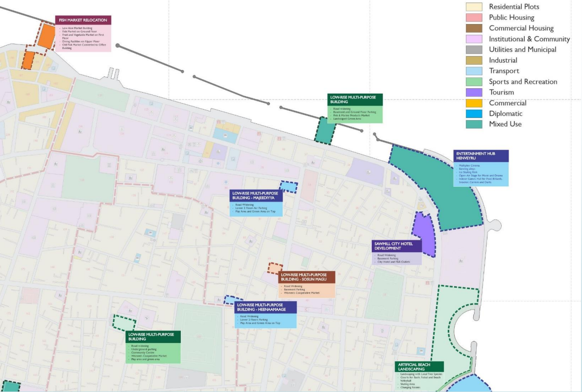The image size is (582, 392).
Task: Pick the bright blue Diplomatic legend swatch
Action: coord(474,114)
